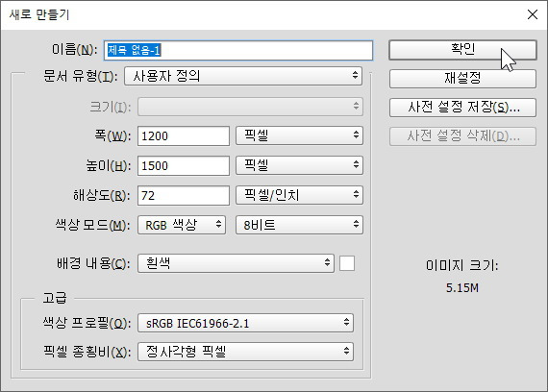Click the 폭 value field
This screenshot has width=548, height=392.
(184, 135)
